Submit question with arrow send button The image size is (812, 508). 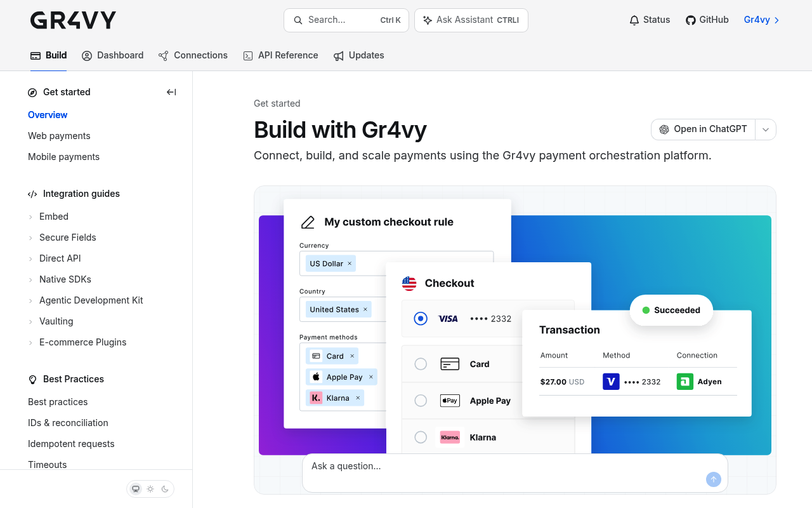point(714,479)
